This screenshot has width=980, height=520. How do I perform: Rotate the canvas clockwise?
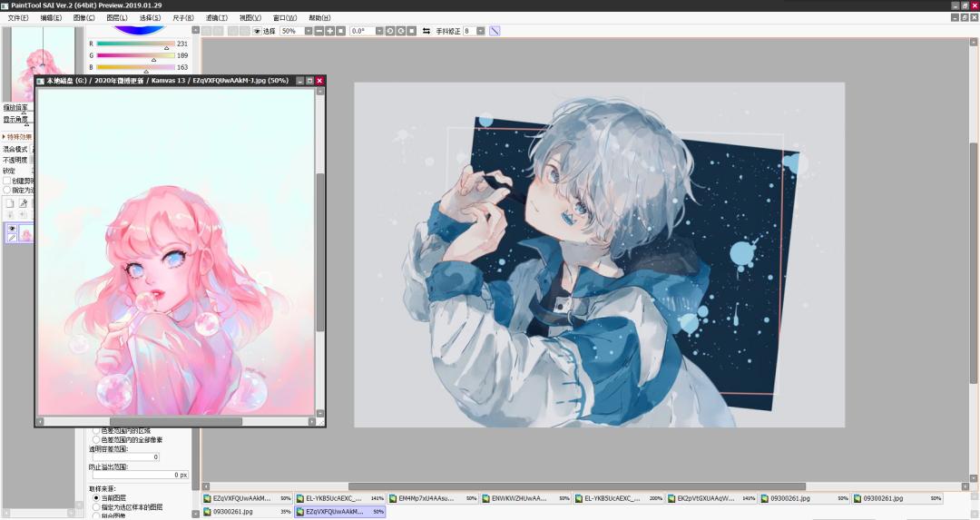(401, 31)
